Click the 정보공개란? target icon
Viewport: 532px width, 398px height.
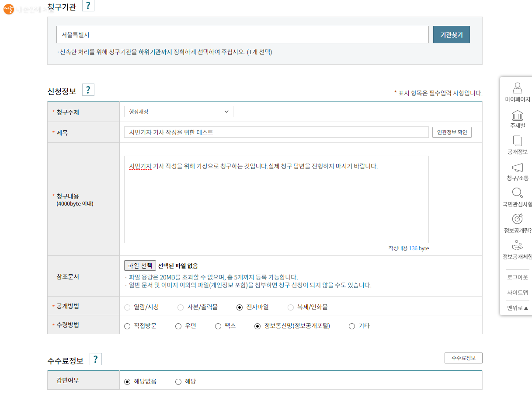coord(518,219)
